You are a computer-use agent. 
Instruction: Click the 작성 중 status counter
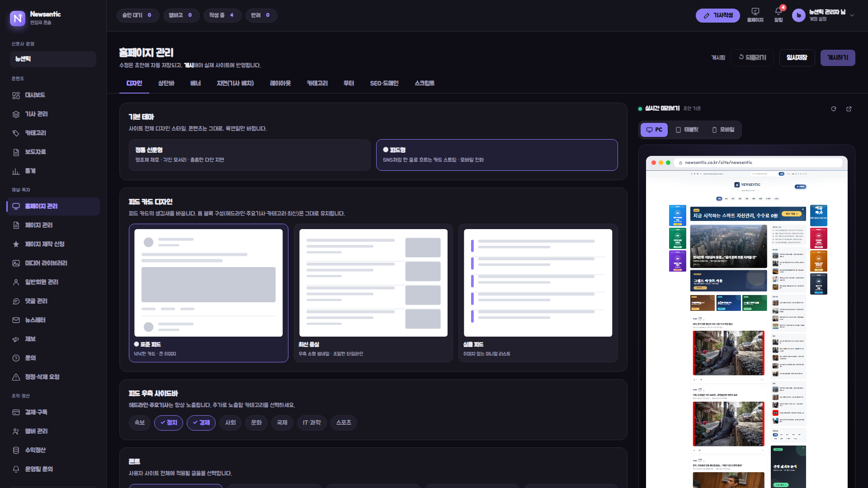coord(222,15)
